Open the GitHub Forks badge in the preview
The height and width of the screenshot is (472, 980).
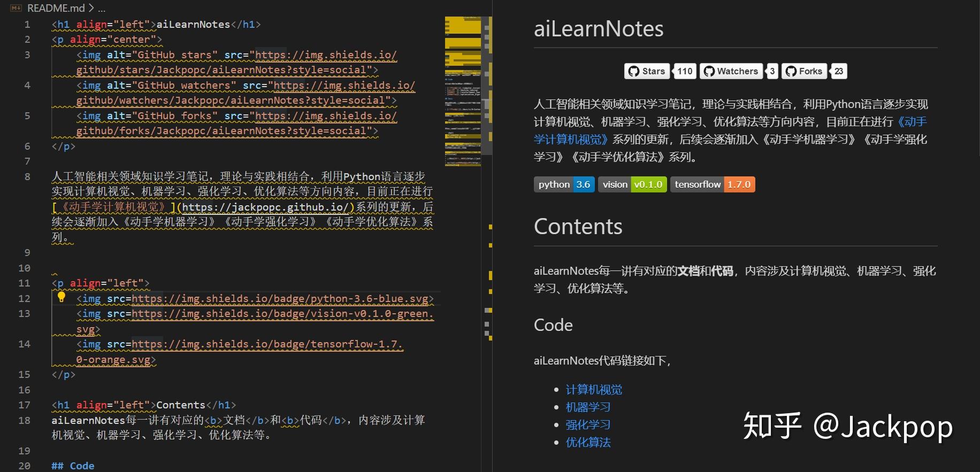click(804, 71)
